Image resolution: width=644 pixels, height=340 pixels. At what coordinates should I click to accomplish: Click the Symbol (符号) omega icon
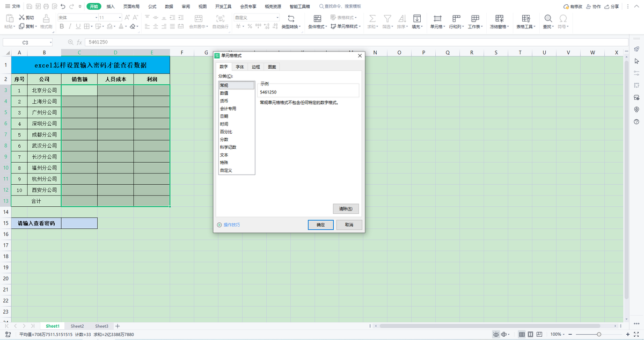point(563,18)
